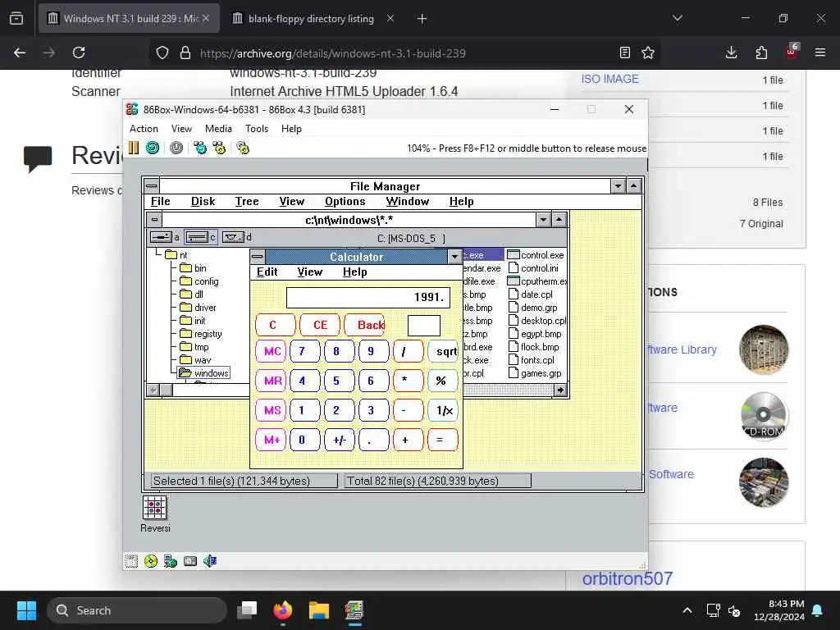
Task: Open 86Box Media menu
Action: (x=218, y=129)
